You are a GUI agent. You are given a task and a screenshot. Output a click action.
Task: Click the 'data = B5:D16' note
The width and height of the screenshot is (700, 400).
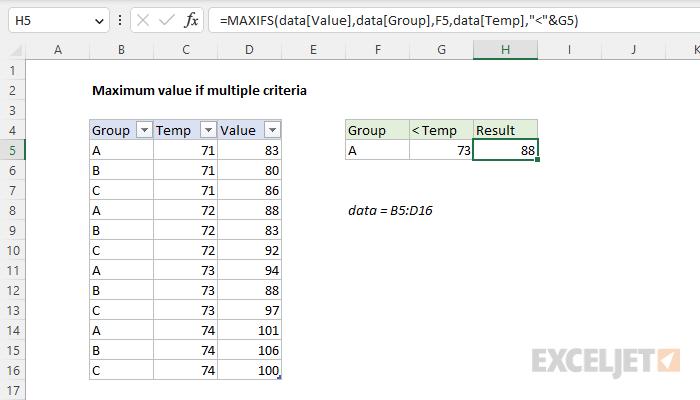pos(390,210)
